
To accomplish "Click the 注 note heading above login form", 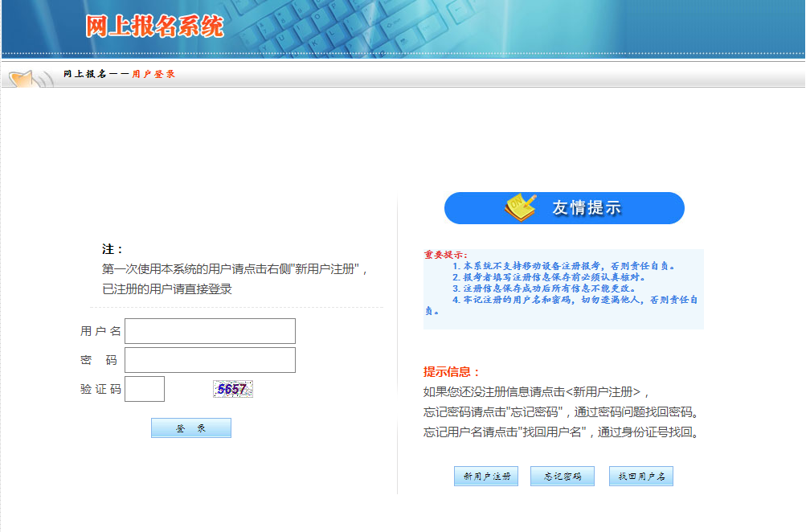I will 113,249.
